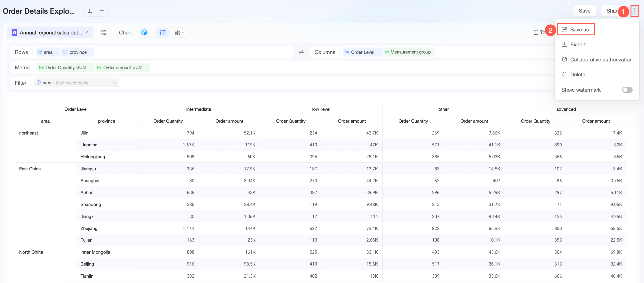Click the Save as disk icon
Screen dimensions: 644x283
(564, 30)
